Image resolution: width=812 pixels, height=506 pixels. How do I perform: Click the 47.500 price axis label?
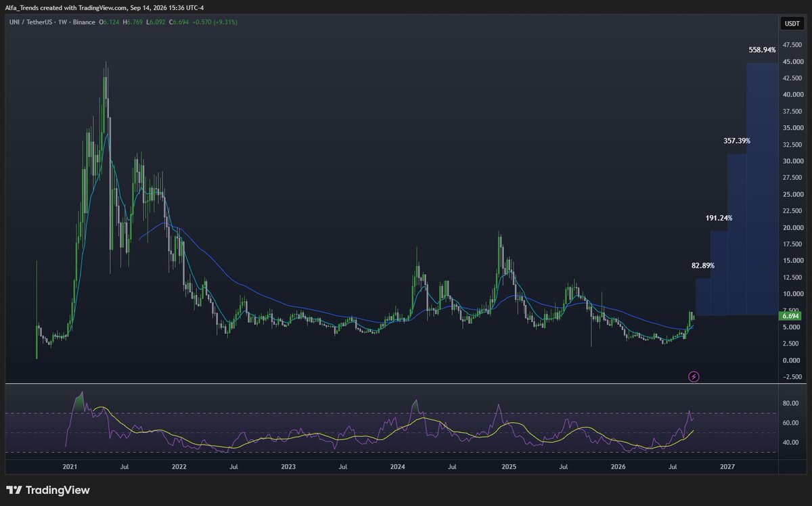pos(792,45)
